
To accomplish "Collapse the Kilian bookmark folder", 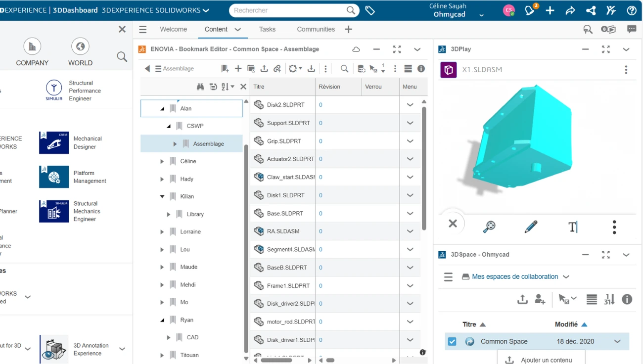I will (x=162, y=196).
